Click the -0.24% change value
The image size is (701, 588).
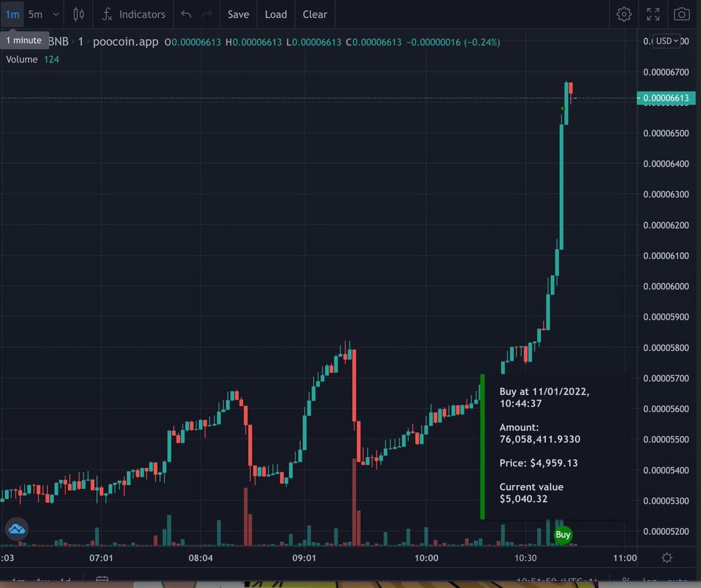pos(481,42)
